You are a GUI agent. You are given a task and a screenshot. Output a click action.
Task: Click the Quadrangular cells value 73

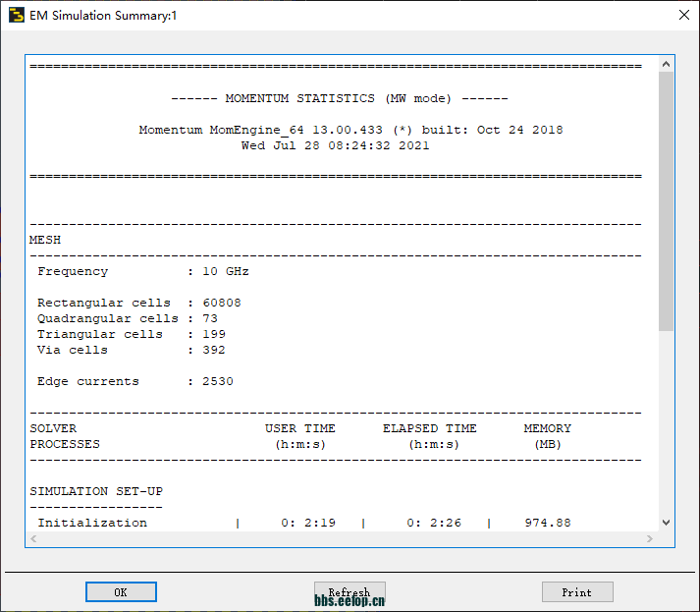point(210,318)
